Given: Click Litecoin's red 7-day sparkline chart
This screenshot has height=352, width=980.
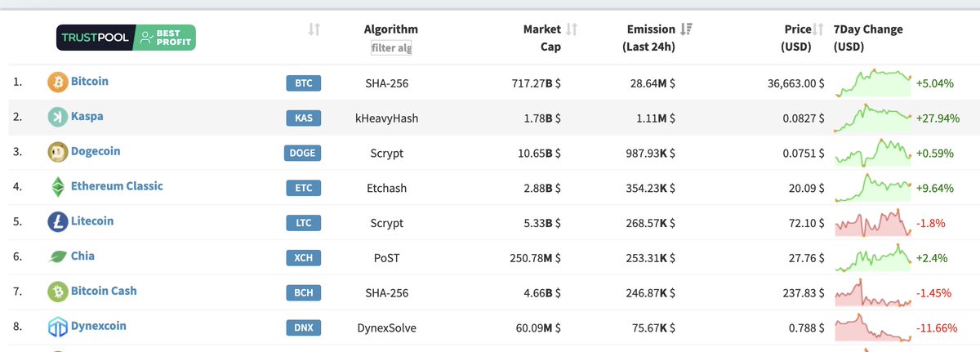Looking at the screenshot, I should (873, 222).
